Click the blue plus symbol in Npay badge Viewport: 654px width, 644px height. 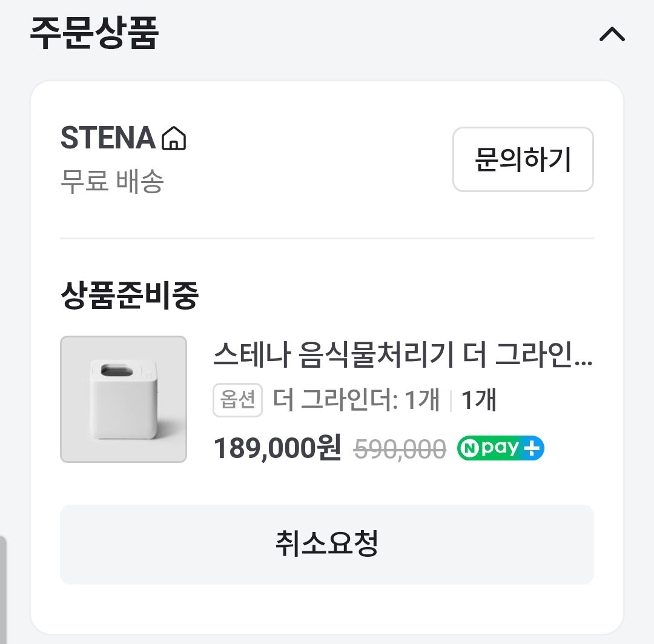(x=533, y=449)
